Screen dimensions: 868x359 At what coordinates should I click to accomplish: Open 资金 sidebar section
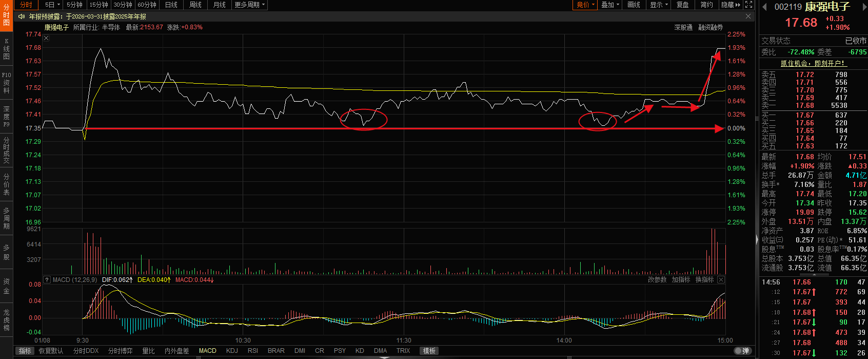click(x=6, y=286)
